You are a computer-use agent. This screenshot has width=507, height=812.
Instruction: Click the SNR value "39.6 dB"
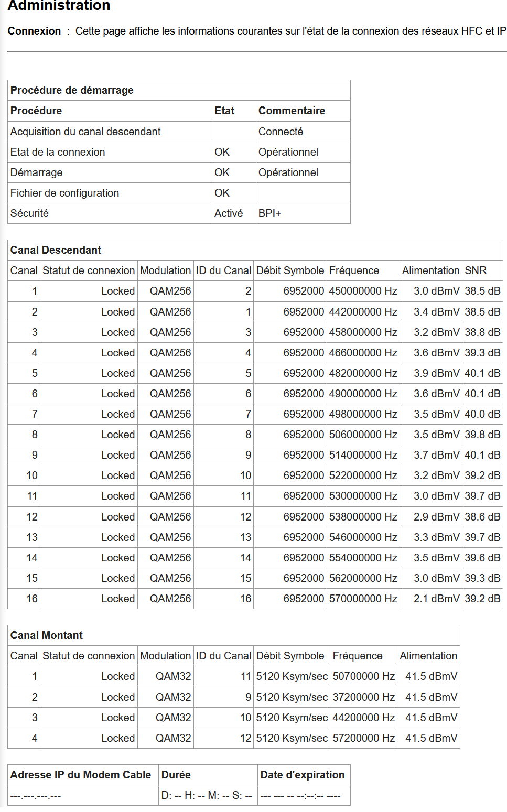point(482,558)
